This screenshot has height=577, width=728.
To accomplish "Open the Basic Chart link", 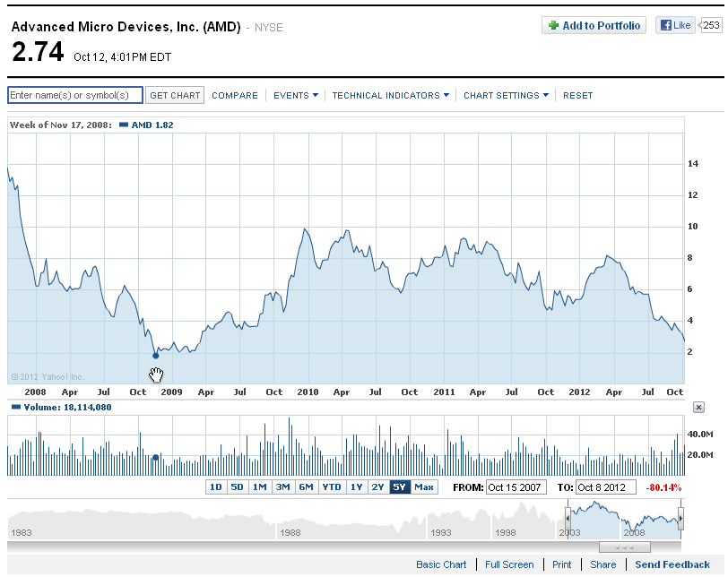I will 441,564.
